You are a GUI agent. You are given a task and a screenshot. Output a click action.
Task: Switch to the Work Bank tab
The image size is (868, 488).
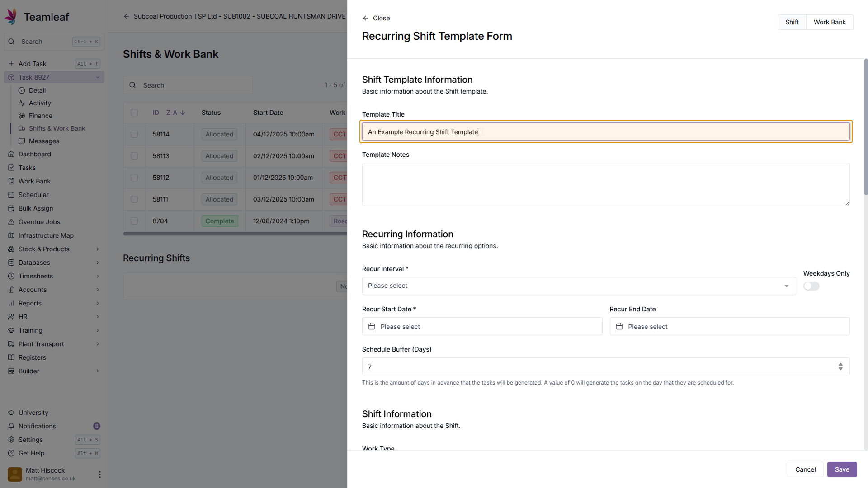point(829,22)
